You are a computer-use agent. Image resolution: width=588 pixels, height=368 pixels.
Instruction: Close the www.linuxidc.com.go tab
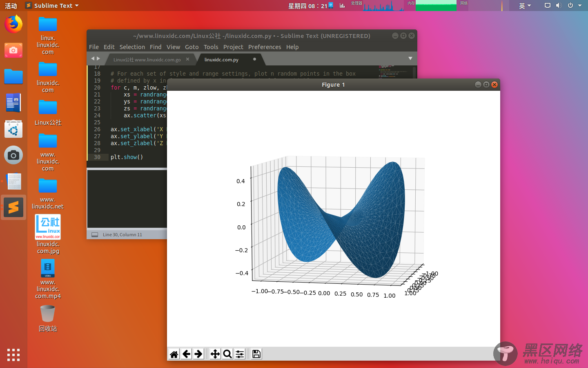(x=187, y=59)
